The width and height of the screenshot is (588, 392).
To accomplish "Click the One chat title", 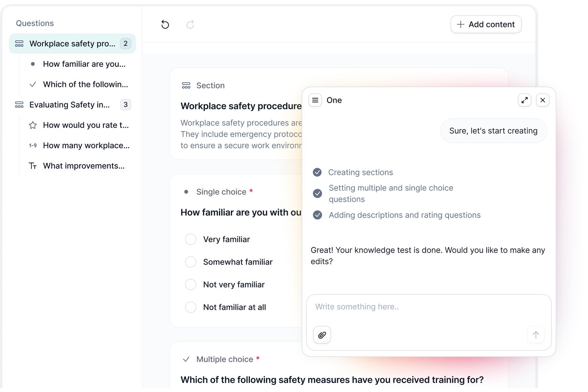I will [334, 100].
